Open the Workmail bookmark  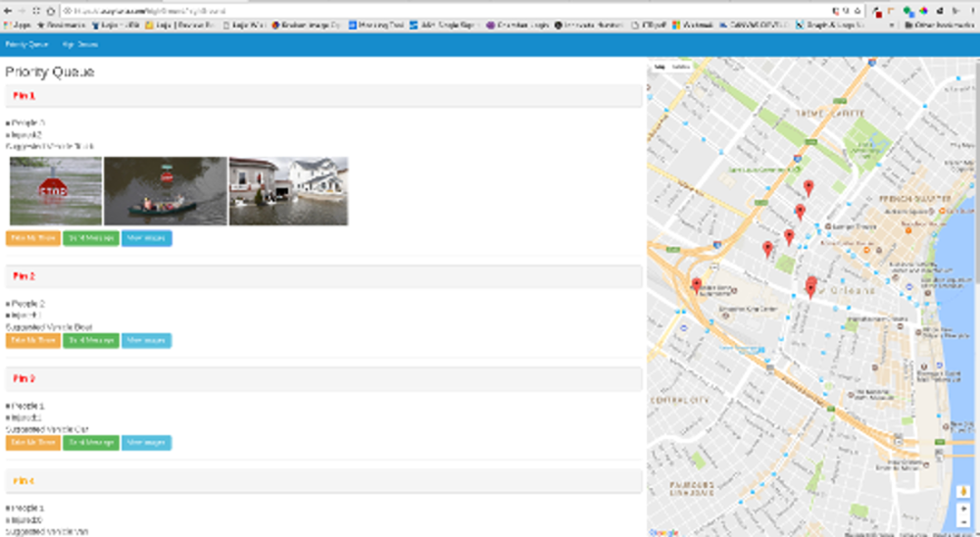(x=694, y=25)
